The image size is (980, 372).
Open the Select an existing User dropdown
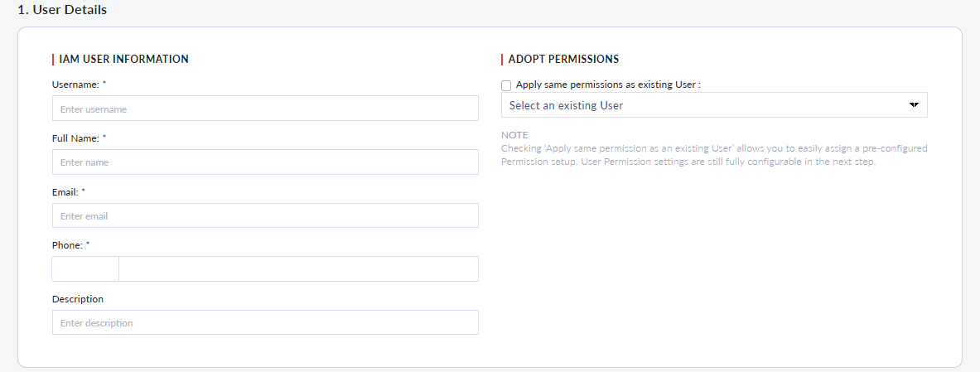(704, 105)
